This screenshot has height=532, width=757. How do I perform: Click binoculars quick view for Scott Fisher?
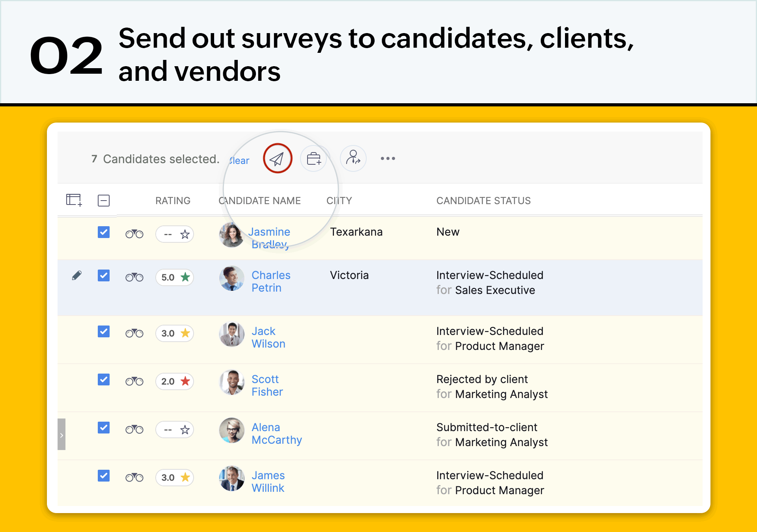point(134,381)
